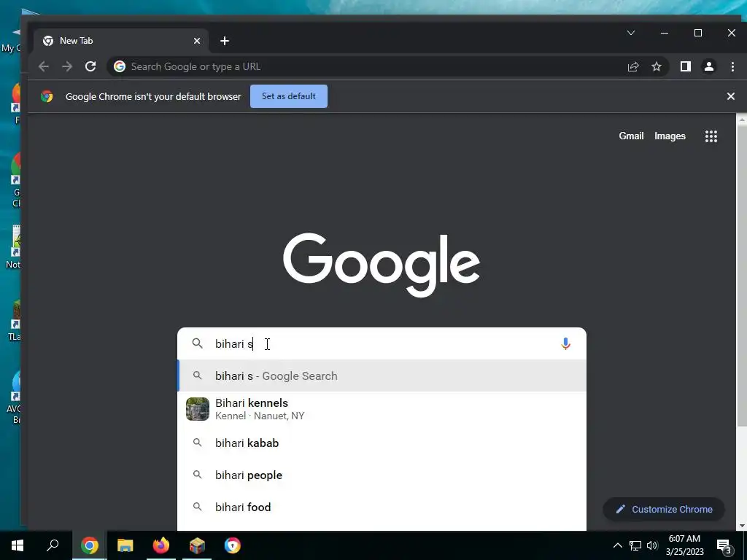Bookmark this tab with the star icon
This screenshot has width=747, height=560.
click(657, 66)
